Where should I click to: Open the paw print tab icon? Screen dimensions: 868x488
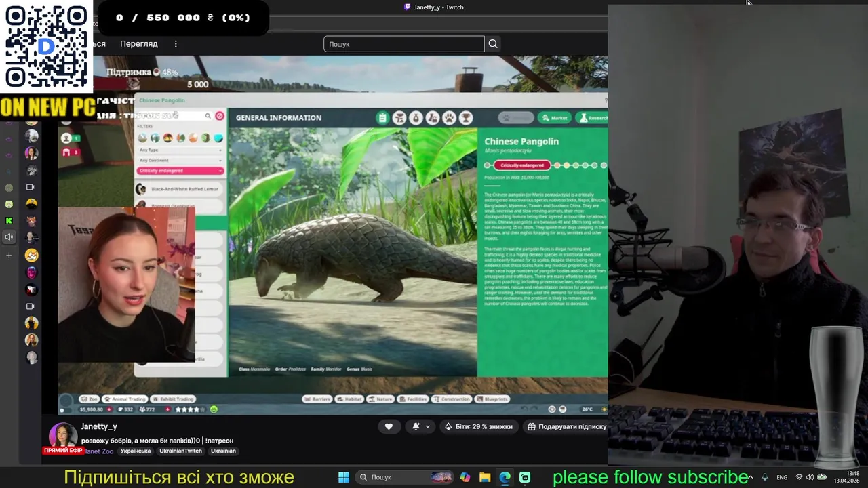[449, 118]
